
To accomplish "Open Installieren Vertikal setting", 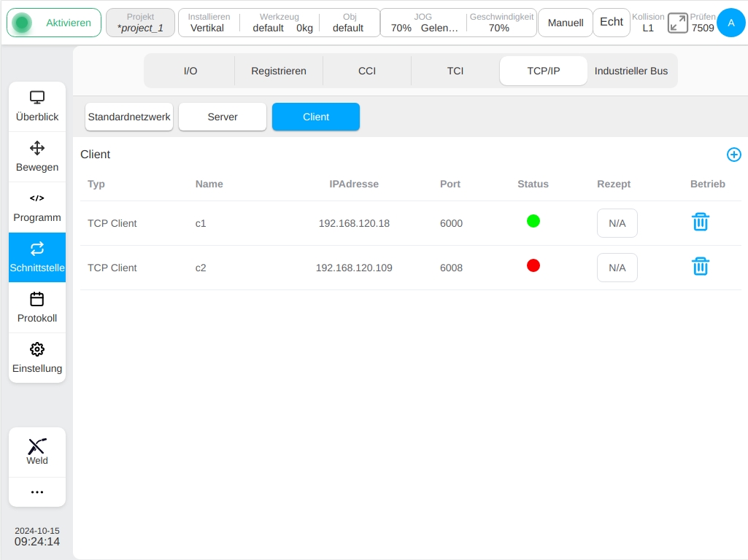I will (x=209, y=23).
